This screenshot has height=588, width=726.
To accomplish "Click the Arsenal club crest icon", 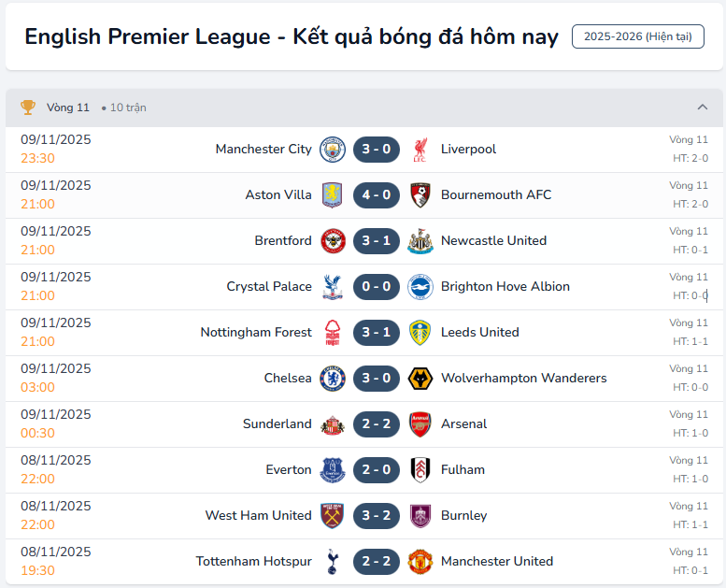I will pos(420,424).
